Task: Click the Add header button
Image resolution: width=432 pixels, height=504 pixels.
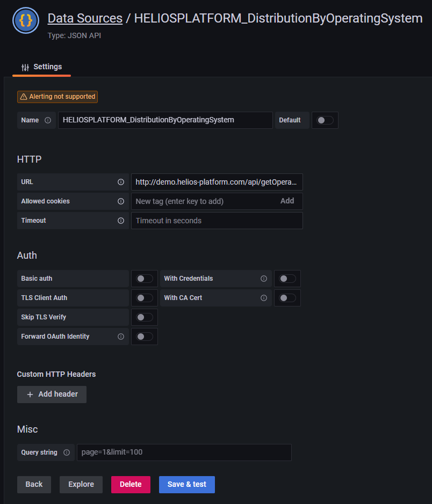Action: click(x=52, y=394)
